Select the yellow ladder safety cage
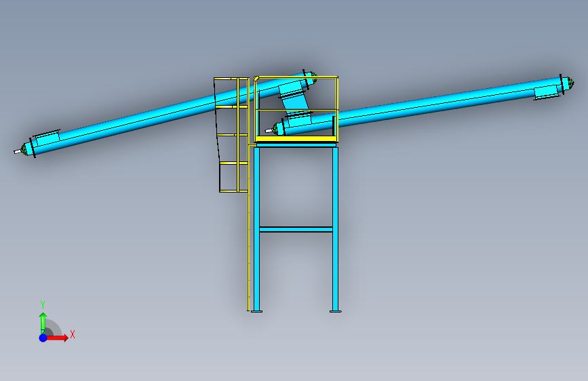Viewport: 588px width, 381px height. click(x=231, y=135)
